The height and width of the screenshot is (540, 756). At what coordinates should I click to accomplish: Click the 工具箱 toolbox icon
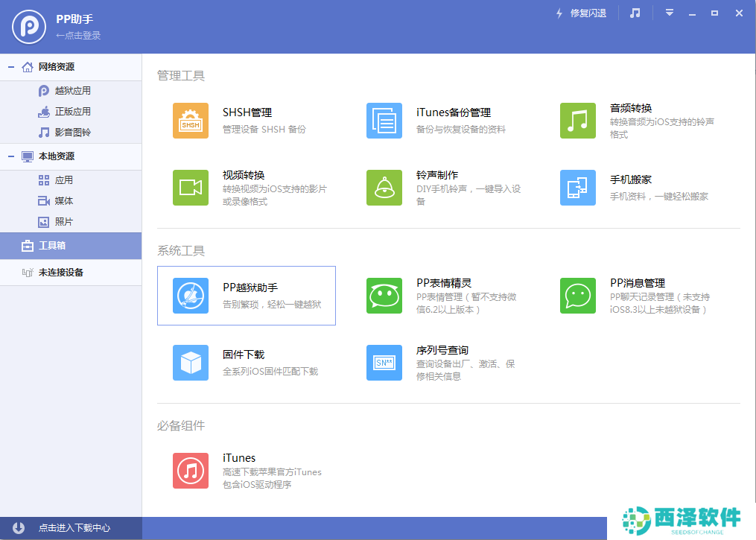click(28, 246)
